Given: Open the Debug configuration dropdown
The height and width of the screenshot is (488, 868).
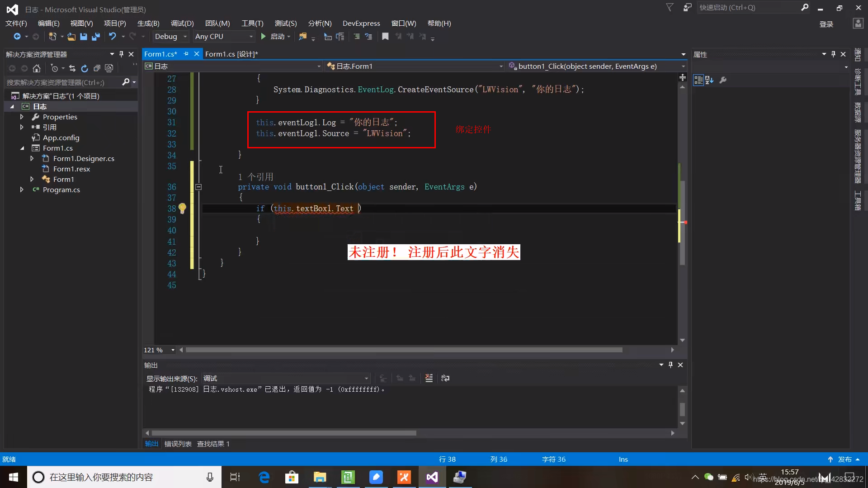Looking at the screenshot, I should (x=170, y=36).
